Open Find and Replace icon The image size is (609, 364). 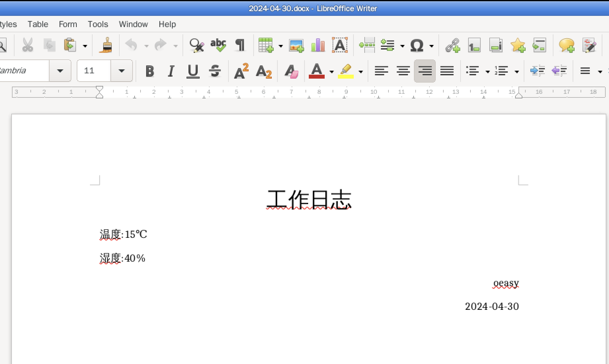pos(197,45)
